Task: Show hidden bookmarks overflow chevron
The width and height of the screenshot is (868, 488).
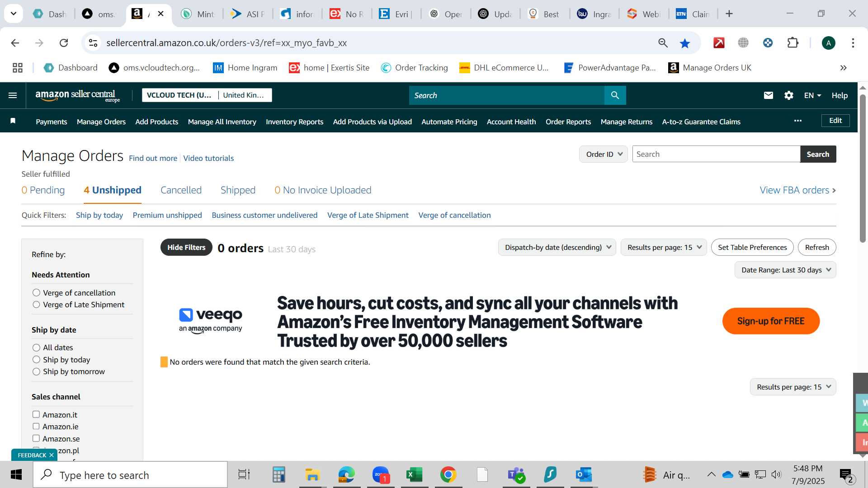Action: click(843, 68)
